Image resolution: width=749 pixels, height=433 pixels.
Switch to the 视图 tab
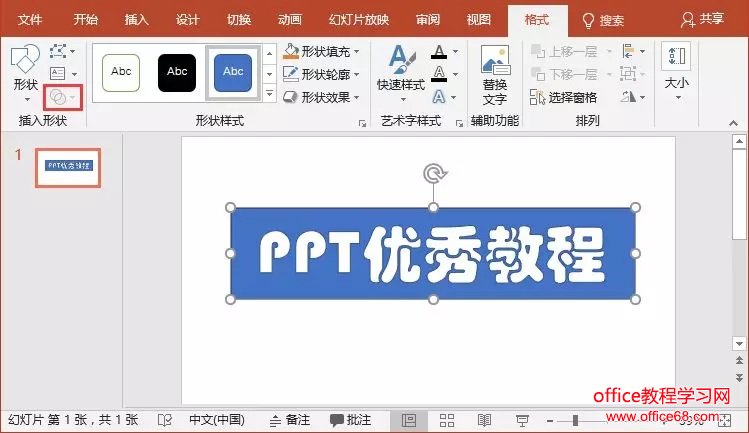click(479, 20)
